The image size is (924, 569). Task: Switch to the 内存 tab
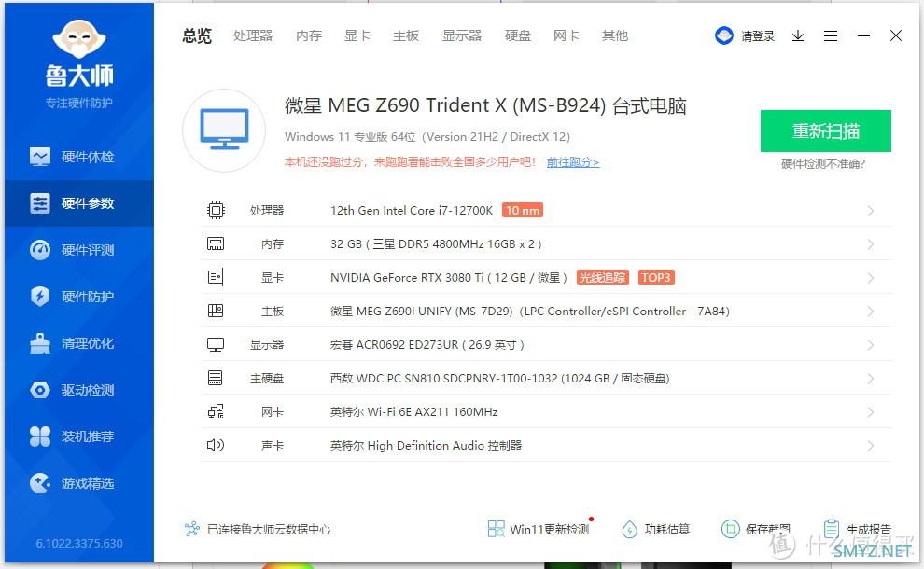coord(309,36)
